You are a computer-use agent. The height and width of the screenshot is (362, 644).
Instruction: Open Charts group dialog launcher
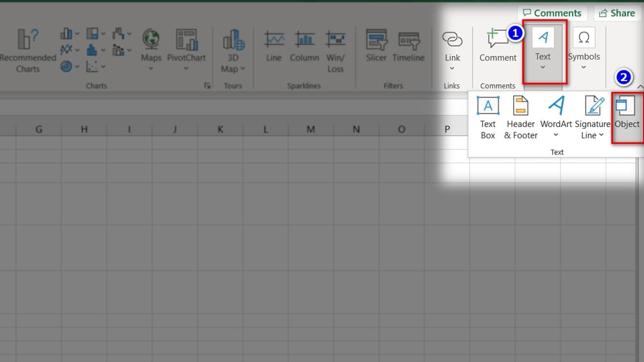pyautogui.click(x=207, y=86)
